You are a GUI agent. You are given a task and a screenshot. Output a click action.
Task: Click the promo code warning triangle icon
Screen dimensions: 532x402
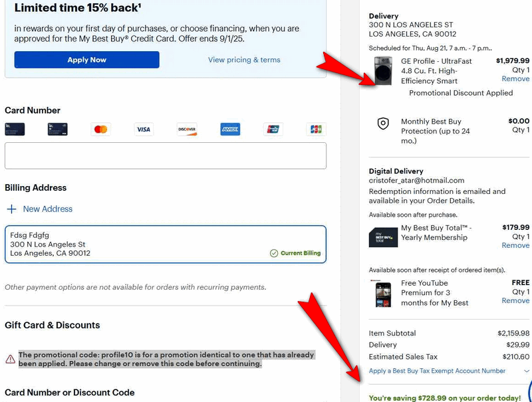pos(10,359)
